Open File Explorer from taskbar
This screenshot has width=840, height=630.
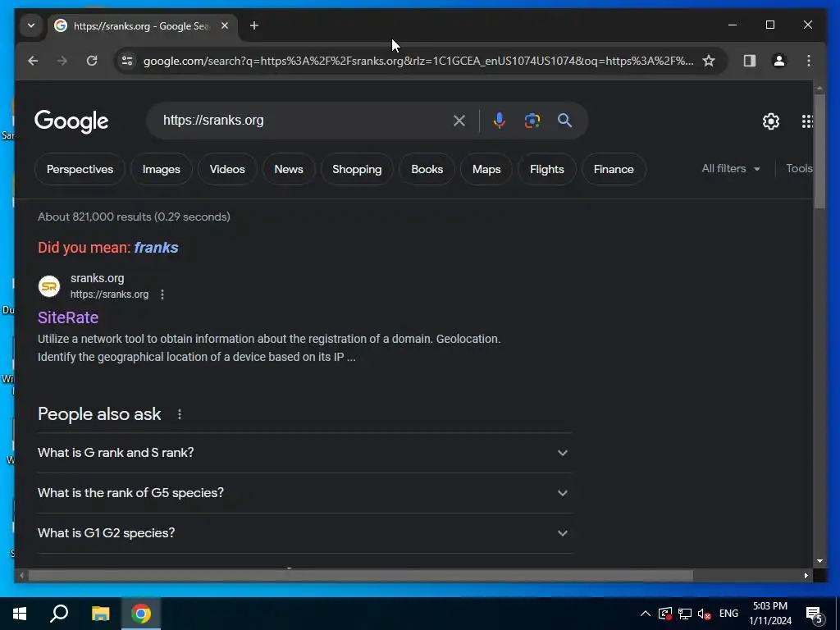[100, 614]
